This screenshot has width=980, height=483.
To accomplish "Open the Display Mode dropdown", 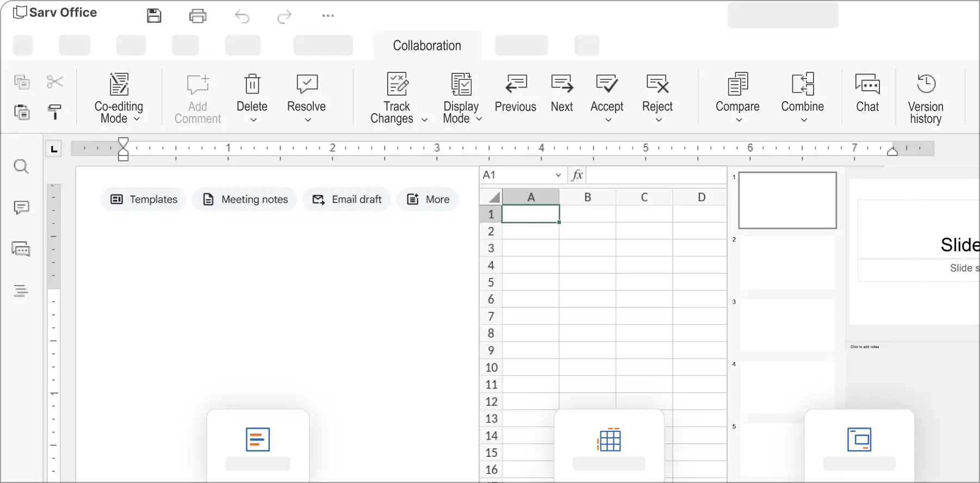I will pyautogui.click(x=479, y=119).
